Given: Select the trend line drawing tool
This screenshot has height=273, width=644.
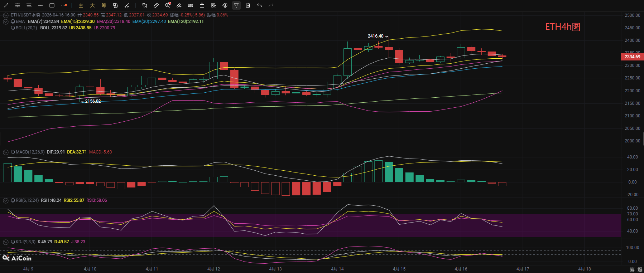Looking at the screenshot, I should click(6, 5).
